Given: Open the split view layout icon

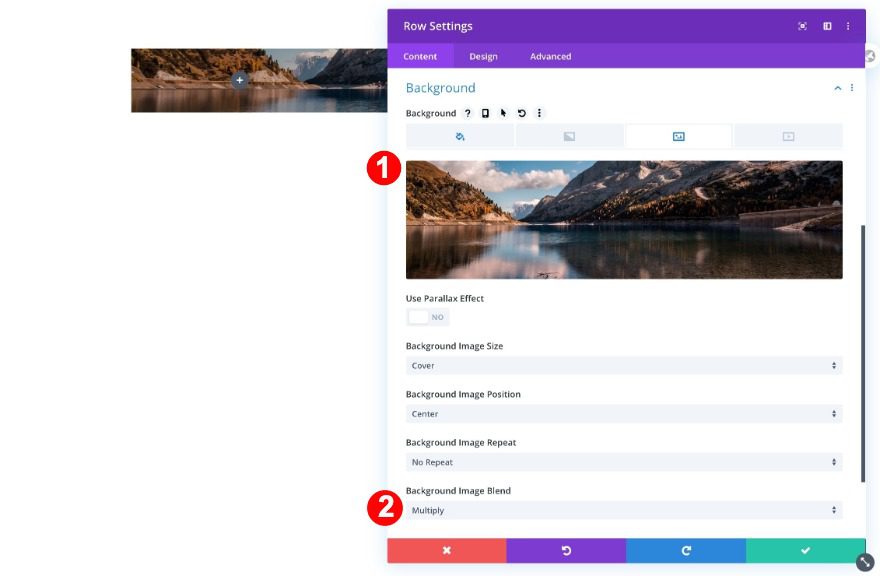Looking at the screenshot, I should point(826,26).
